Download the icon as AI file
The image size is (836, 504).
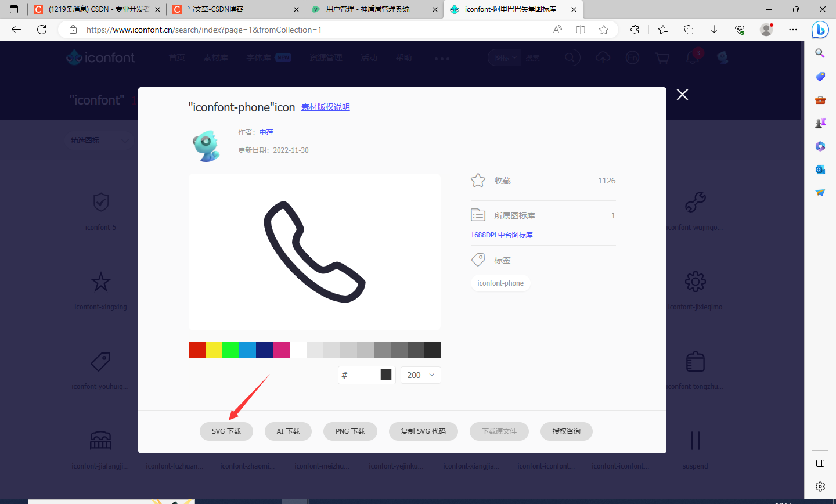coord(288,431)
